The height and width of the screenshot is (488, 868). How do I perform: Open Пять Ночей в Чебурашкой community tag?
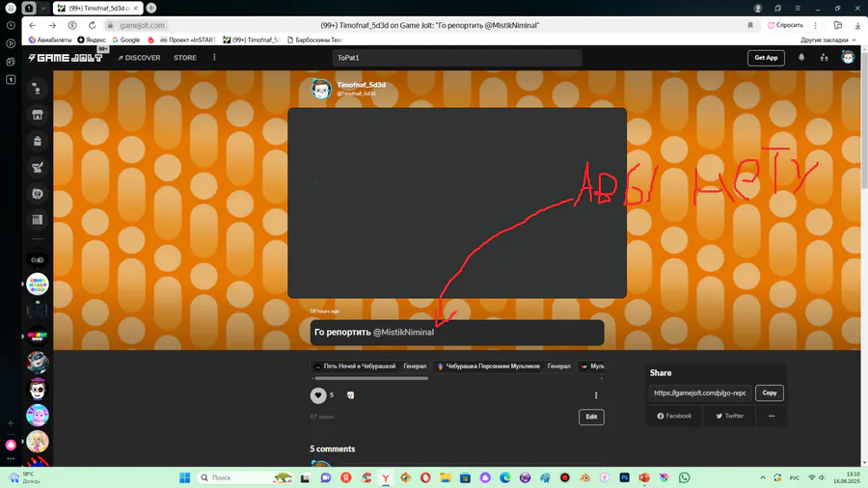(x=369, y=366)
